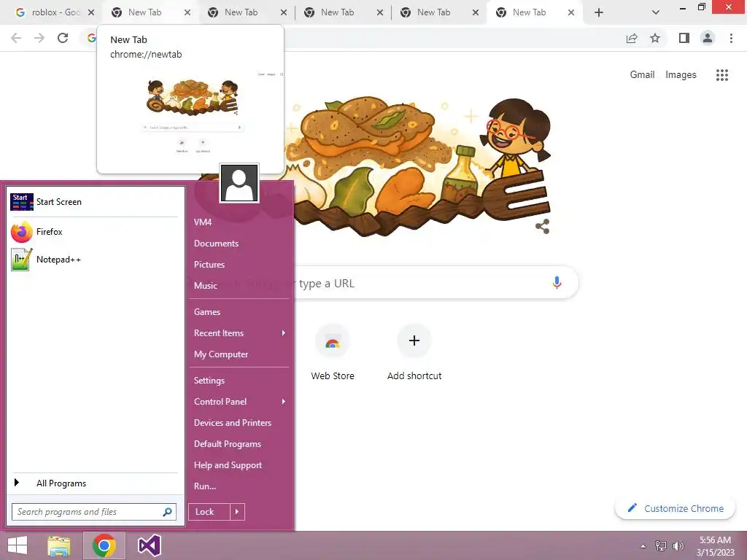Viewport: 747px width, 560px height.
Task: Expand power options arrow beside Lock
Action: click(x=237, y=512)
